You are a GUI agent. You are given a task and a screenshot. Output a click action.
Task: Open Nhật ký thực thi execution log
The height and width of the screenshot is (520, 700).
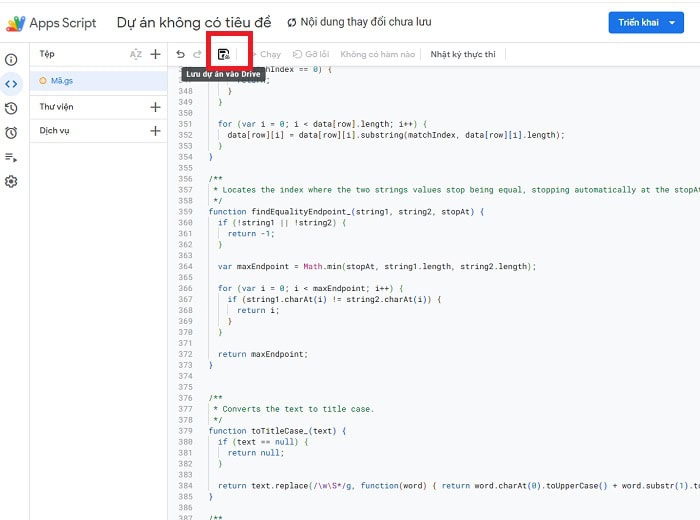[x=462, y=54]
